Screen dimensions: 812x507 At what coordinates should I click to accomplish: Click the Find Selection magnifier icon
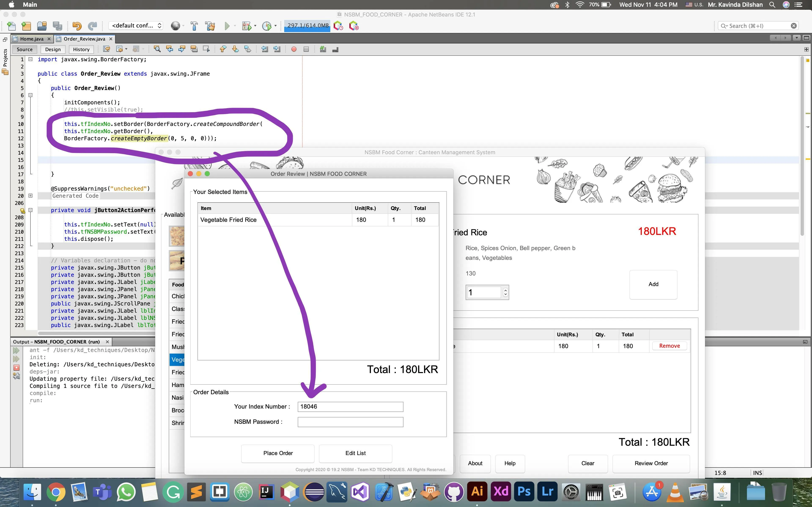coord(157,49)
